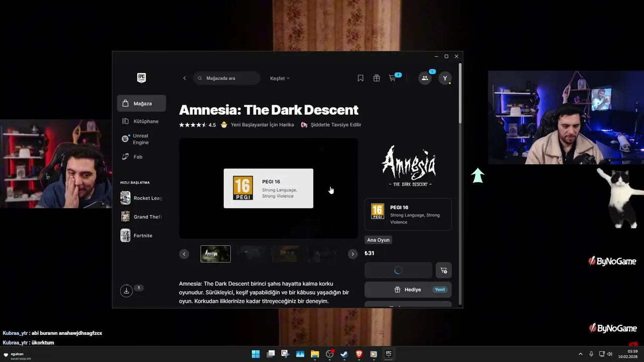644x362 pixels.
Task: Show hidden system tray icons chevron
Action: 580,354
